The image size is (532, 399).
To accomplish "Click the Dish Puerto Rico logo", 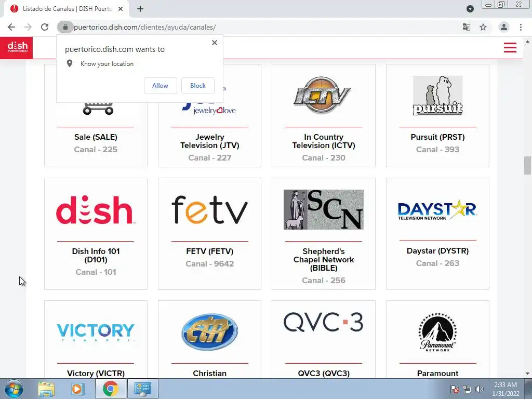I will (16, 47).
